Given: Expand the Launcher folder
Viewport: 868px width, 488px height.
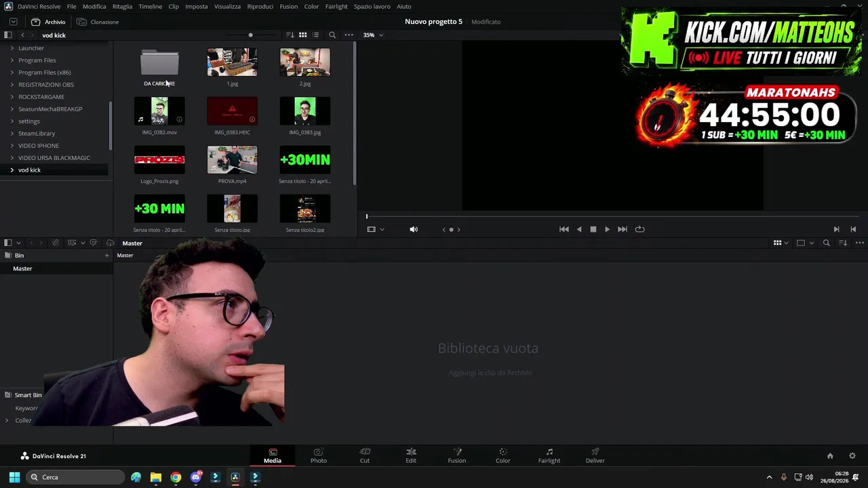Looking at the screenshot, I should coord(12,48).
